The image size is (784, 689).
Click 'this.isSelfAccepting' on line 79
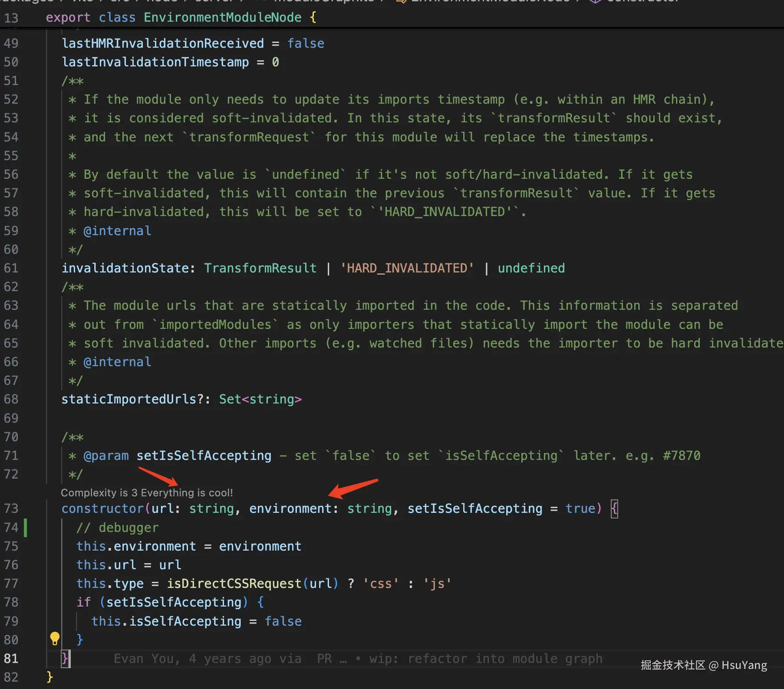coord(166,621)
